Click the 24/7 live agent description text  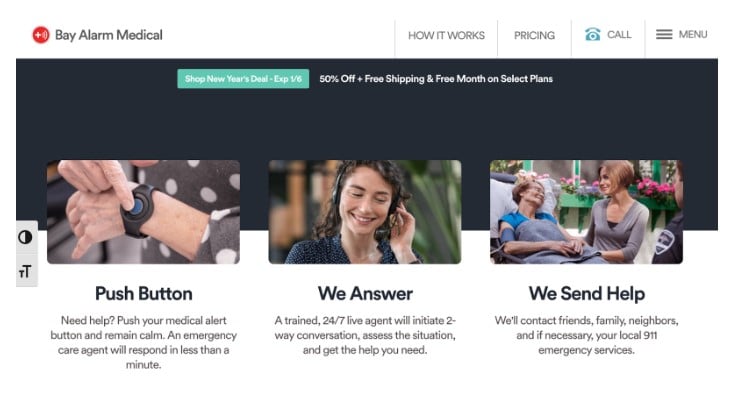pyautogui.click(x=365, y=335)
